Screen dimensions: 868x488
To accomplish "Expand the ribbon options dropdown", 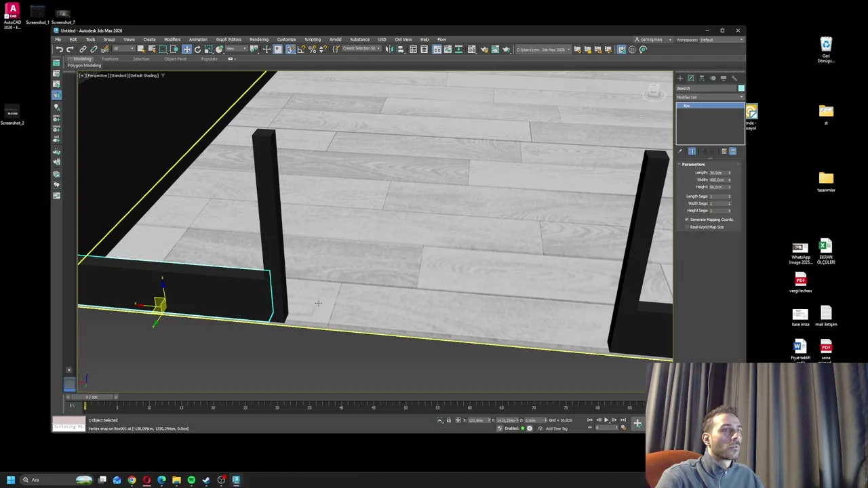I will point(231,59).
